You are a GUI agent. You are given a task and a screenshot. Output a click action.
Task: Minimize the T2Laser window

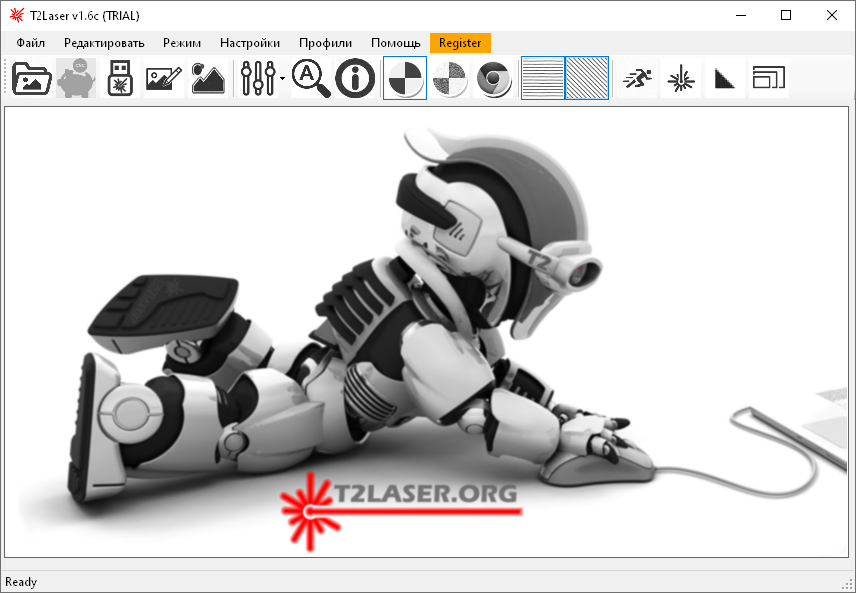point(741,15)
